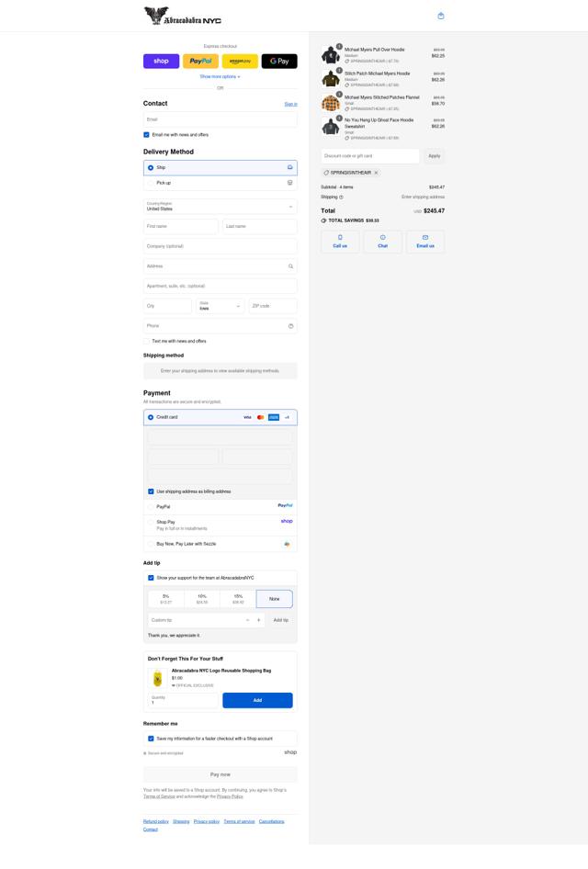Decrease custom tip with minus stepper

click(x=248, y=620)
